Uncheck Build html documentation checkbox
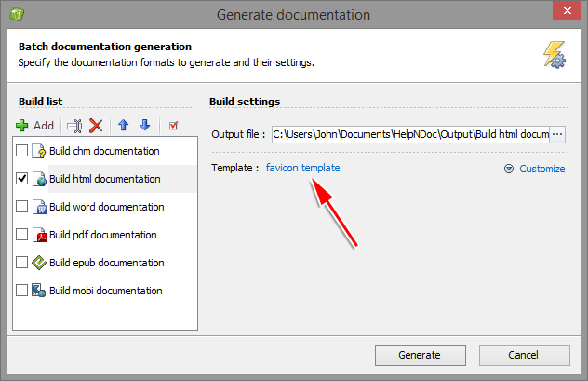The height and width of the screenshot is (381, 588). pyautogui.click(x=21, y=179)
